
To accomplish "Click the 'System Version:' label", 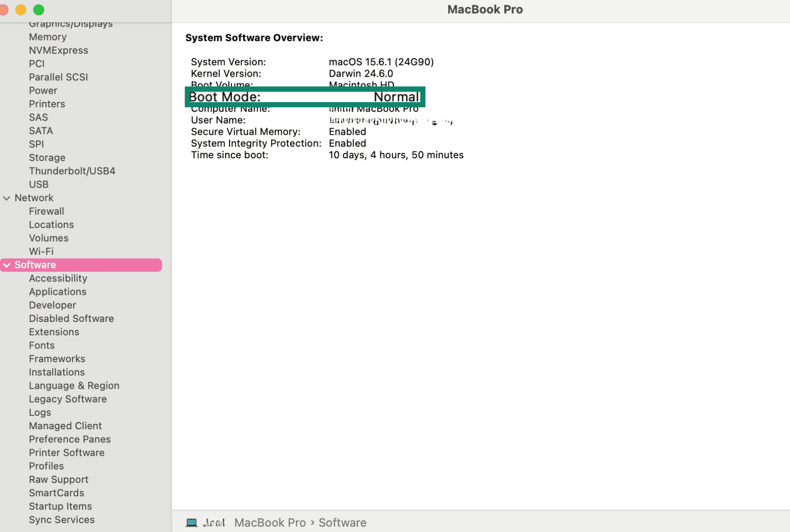I will coord(228,62).
